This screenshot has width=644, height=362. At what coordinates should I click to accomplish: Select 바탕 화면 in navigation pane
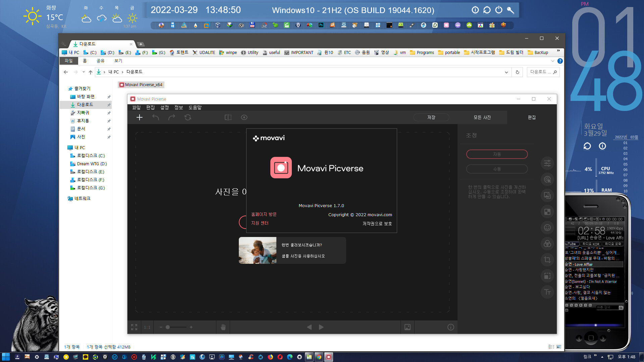(86, 97)
